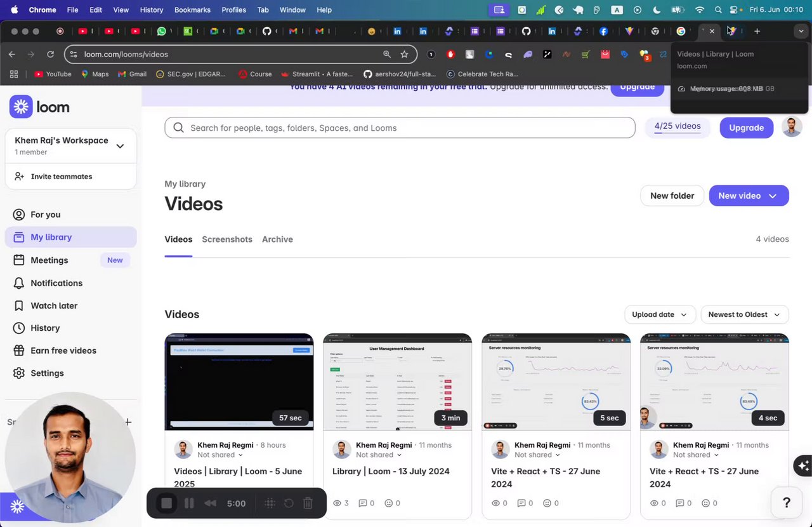Switch to the Videos tab
812x527 pixels.
tap(178, 239)
